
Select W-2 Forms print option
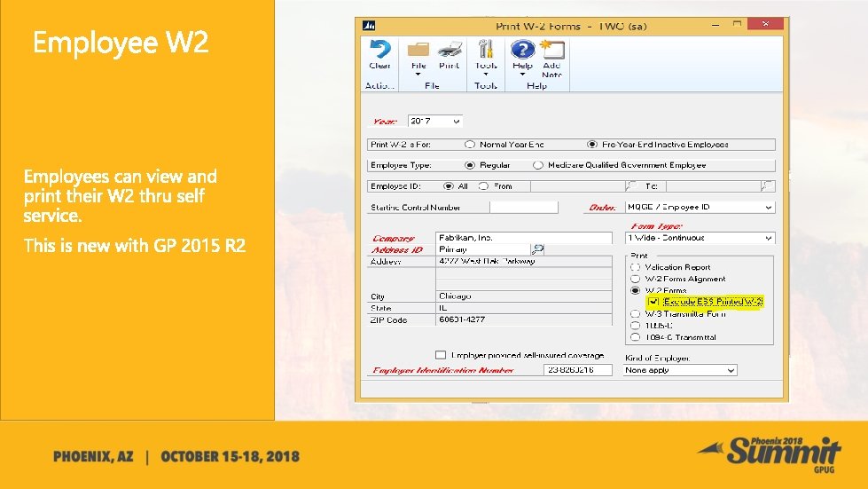pyautogui.click(x=636, y=290)
